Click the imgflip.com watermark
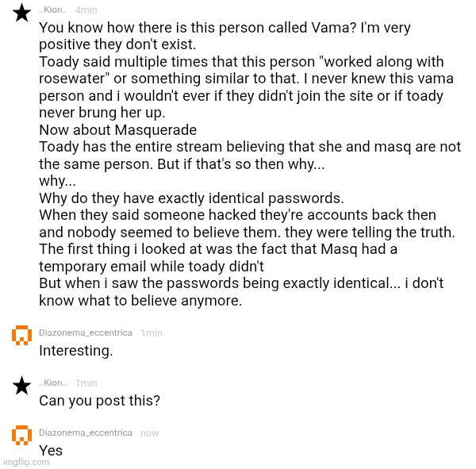Screen dimensions: 476x469 [x=25, y=461]
